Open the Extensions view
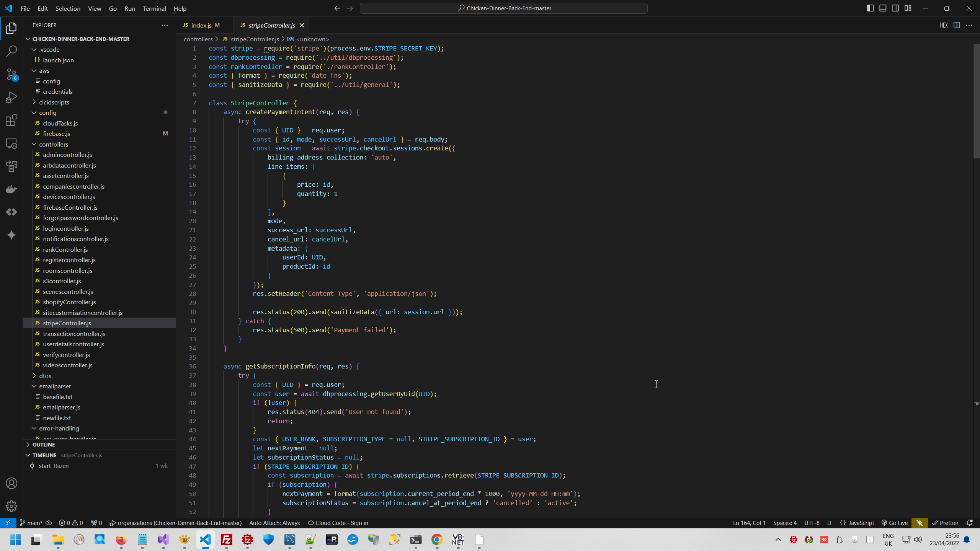Image resolution: width=980 pixels, height=551 pixels. (11, 120)
